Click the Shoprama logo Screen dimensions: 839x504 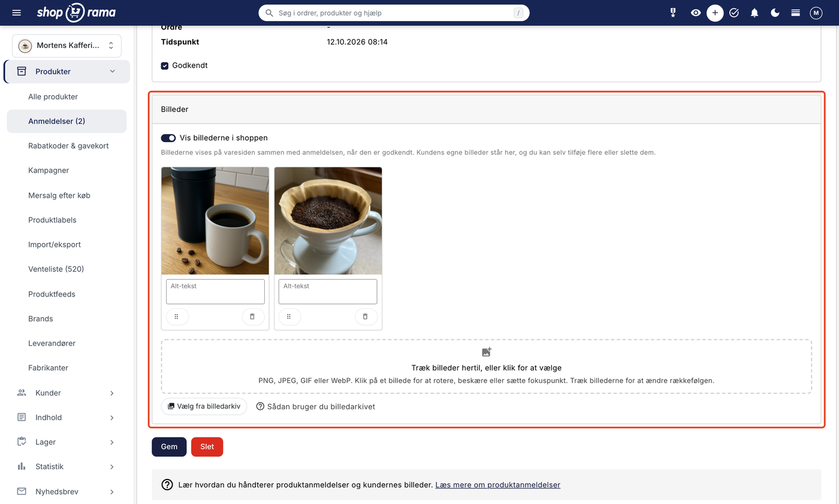point(76,13)
